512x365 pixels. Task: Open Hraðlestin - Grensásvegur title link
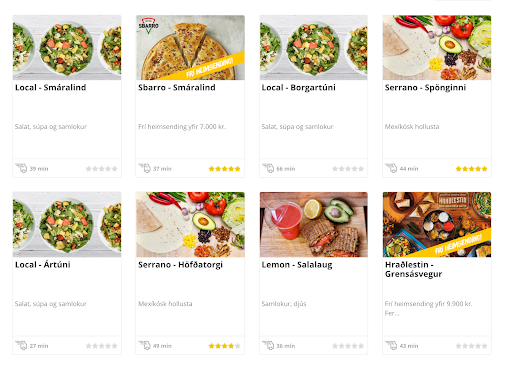(414, 269)
